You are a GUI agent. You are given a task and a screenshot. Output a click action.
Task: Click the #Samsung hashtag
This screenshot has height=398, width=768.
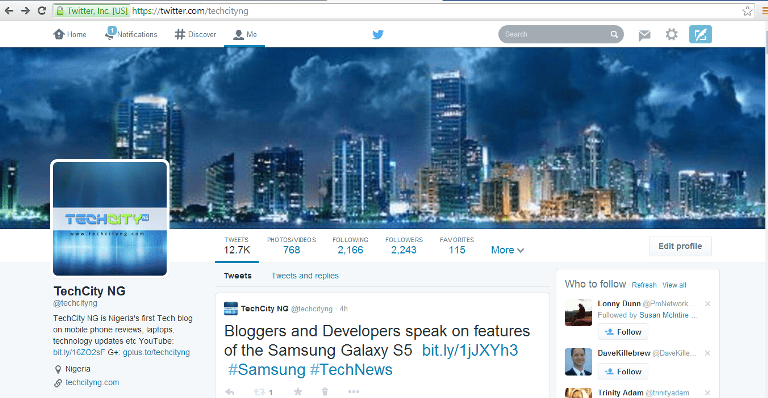tap(267, 370)
